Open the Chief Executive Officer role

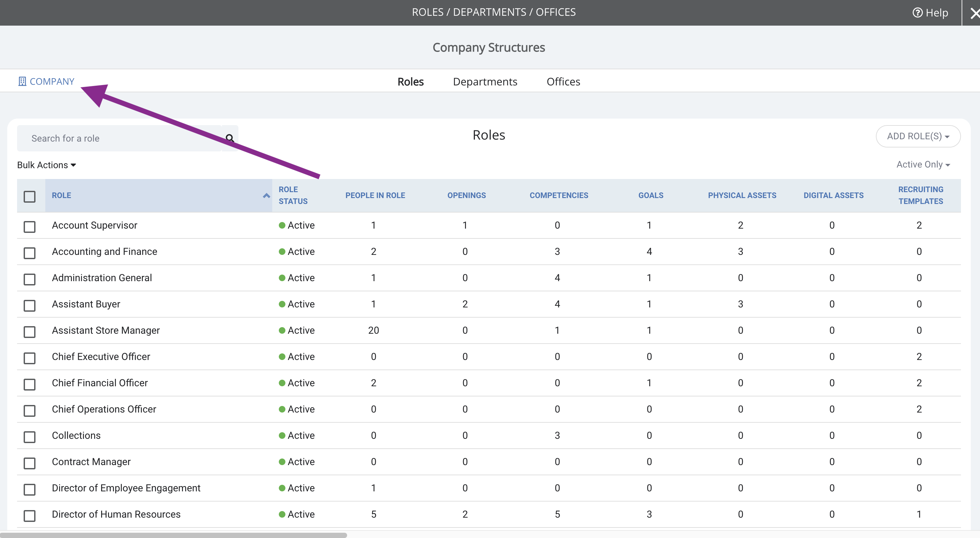[x=101, y=356]
